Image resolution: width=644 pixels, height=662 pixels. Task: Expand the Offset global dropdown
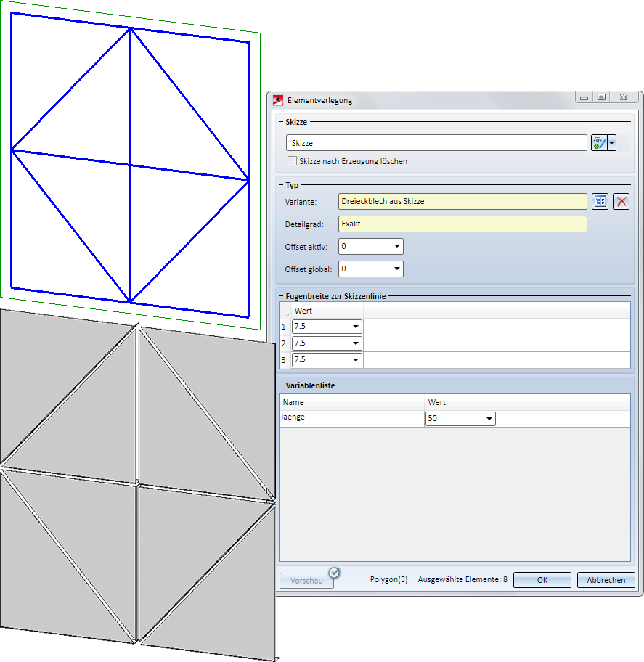coord(396,269)
